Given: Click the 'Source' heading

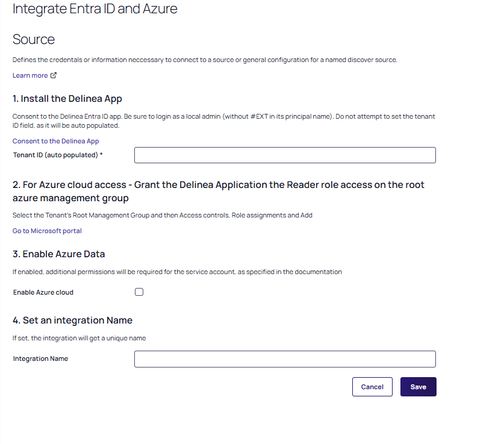Looking at the screenshot, I should coord(34,40).
